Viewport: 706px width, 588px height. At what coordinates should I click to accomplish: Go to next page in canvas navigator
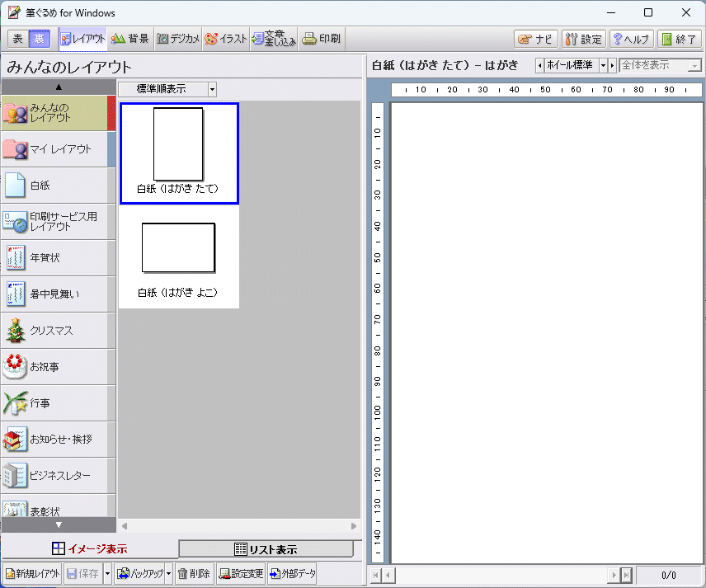(x=614, y=575)
